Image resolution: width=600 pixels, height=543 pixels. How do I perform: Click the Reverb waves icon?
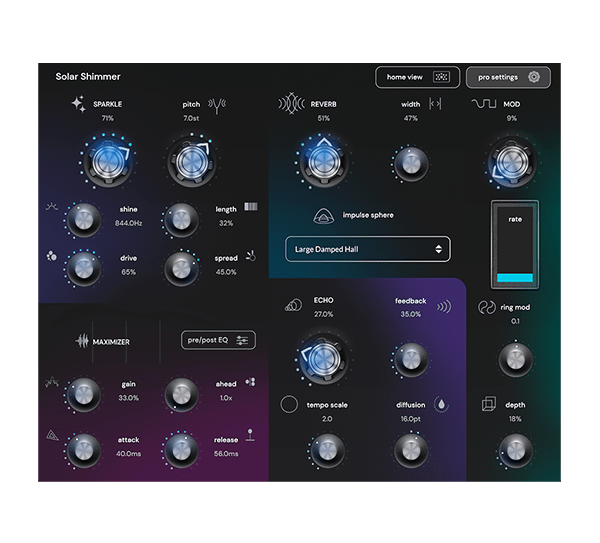(x=290, y=105)
